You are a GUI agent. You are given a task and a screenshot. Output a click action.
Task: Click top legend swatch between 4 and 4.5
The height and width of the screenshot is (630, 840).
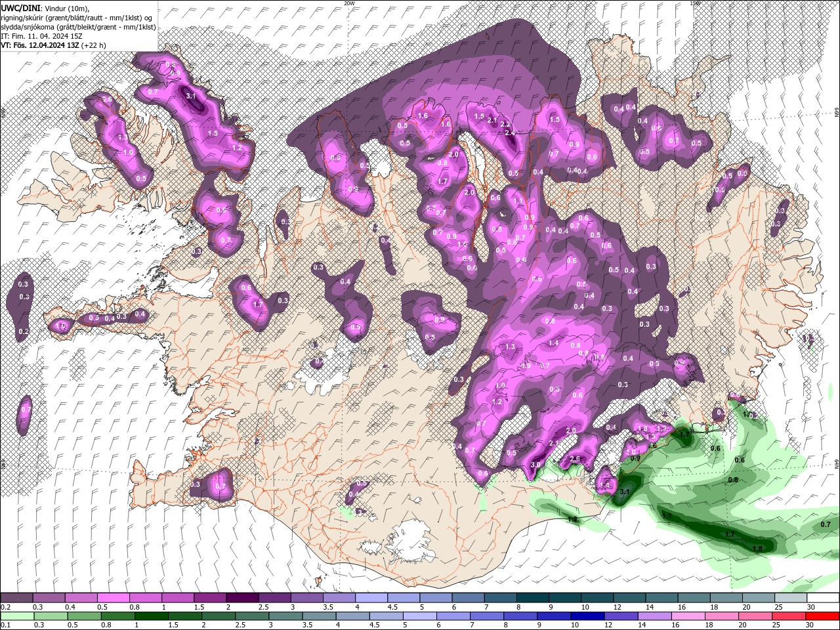pos(371,598)
